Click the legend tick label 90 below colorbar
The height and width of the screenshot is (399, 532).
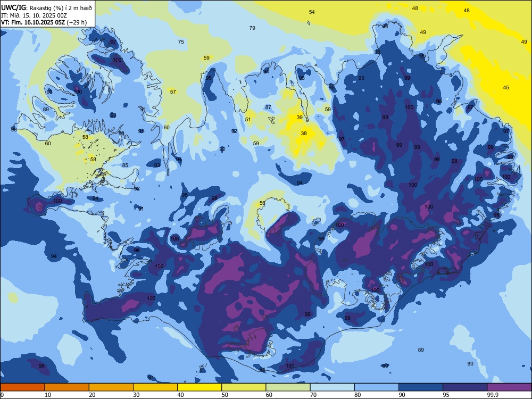(x=402, y=395)
